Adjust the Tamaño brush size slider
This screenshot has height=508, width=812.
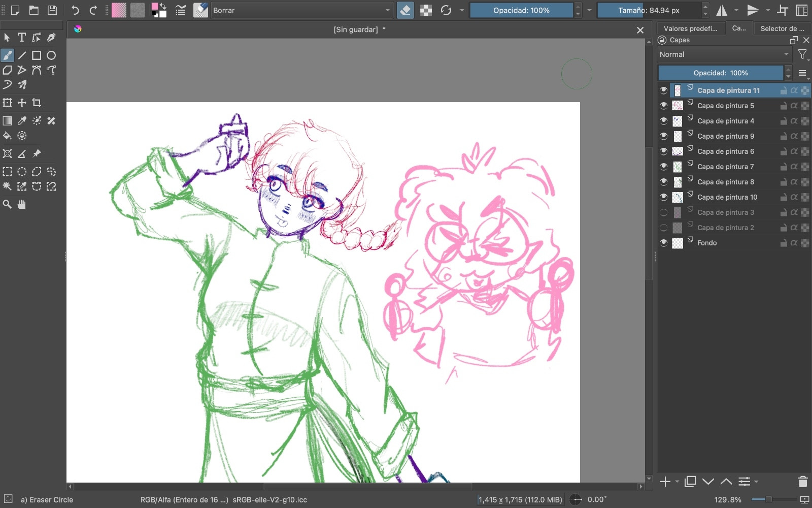(649, 10)
